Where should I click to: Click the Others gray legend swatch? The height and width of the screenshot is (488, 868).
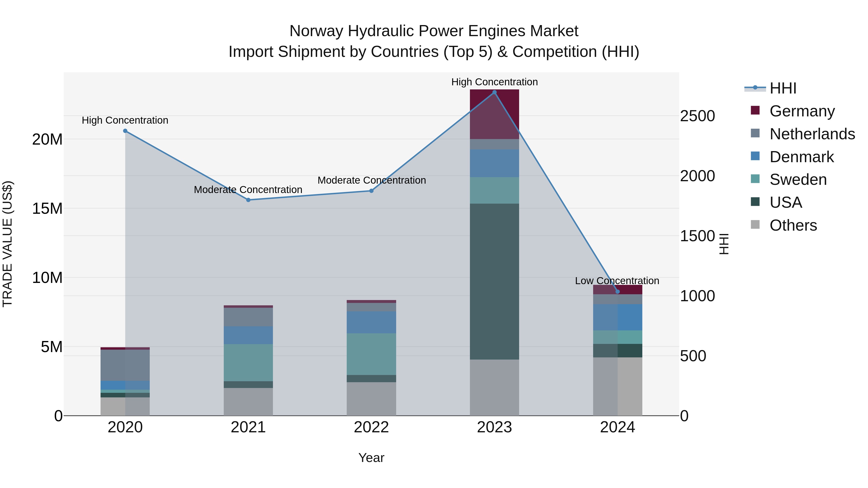(x=755, y=224)
